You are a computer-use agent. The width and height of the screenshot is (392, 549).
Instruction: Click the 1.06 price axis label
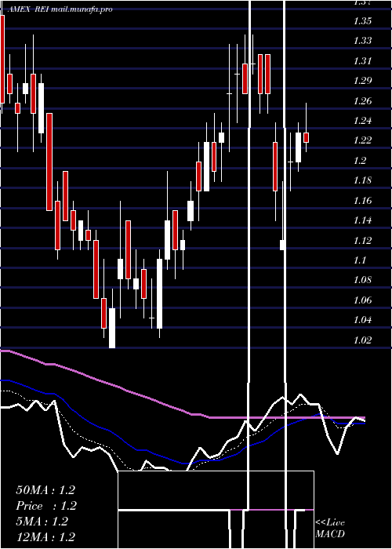point(362,300)
